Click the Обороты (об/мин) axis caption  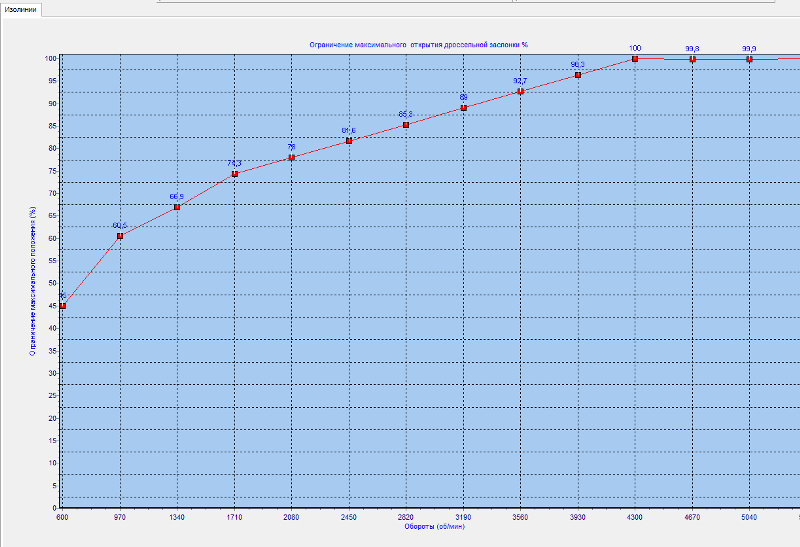(x=432, y=527)
